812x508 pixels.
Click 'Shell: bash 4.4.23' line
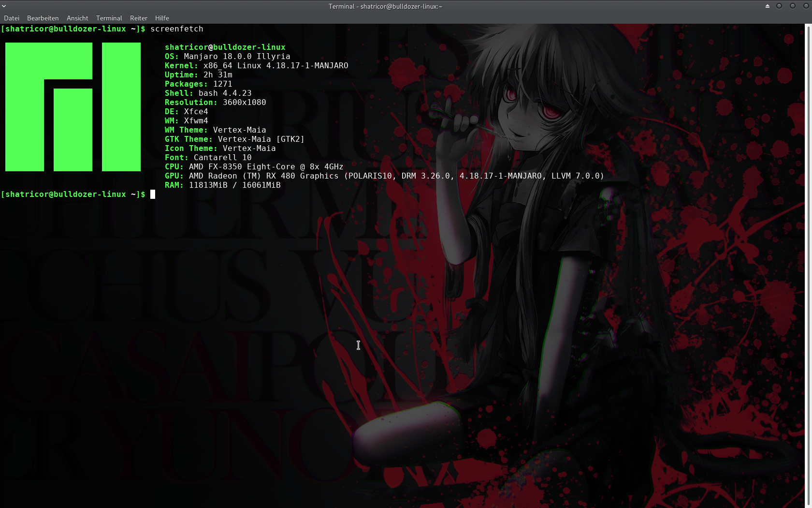click(x=208, y=93)
